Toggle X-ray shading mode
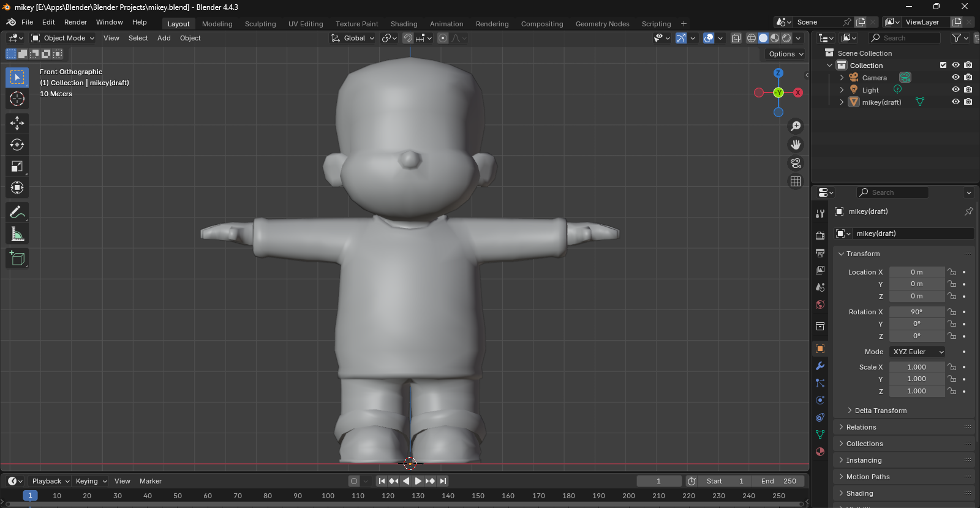Screen dimensions: 980x508 (736, 38)
